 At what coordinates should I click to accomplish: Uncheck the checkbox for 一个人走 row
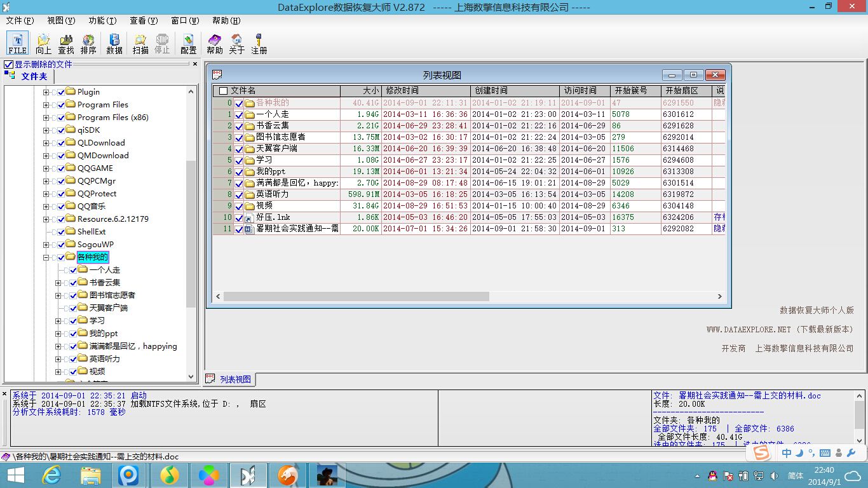pos(238,114)
